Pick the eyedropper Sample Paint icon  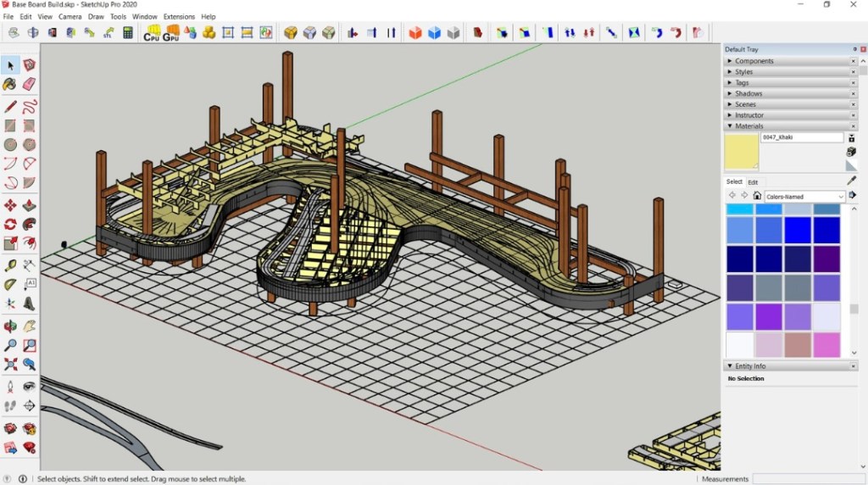[851, 181]
